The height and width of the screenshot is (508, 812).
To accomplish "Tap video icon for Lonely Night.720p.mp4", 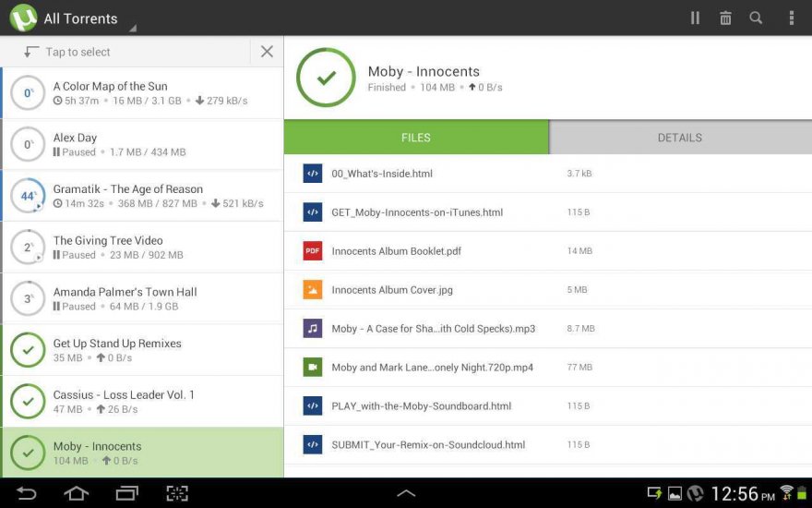I will click(312, 367).
